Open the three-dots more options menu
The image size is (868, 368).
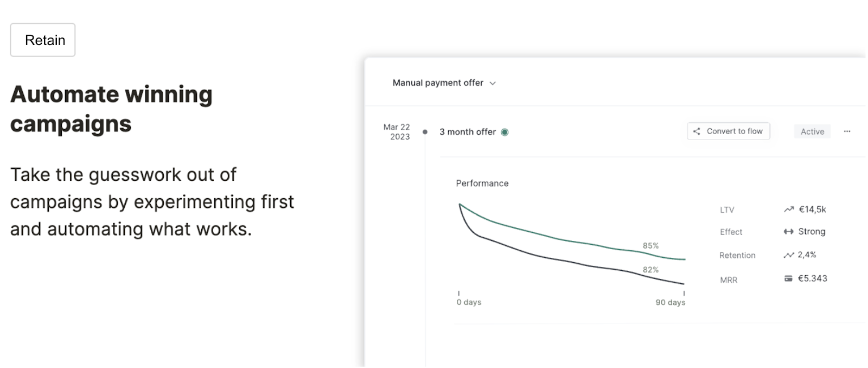[x=847, y=131]
